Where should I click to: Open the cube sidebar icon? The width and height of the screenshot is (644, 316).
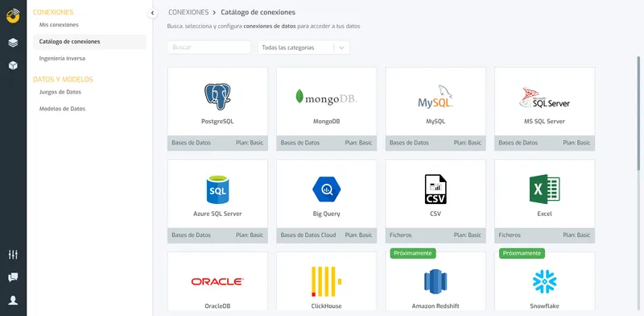(x=13, y=65)
